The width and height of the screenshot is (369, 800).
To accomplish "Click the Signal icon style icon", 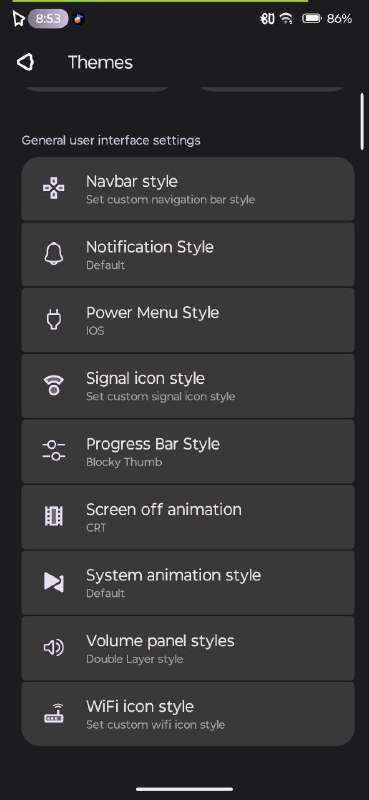I will tap(54, 385).
